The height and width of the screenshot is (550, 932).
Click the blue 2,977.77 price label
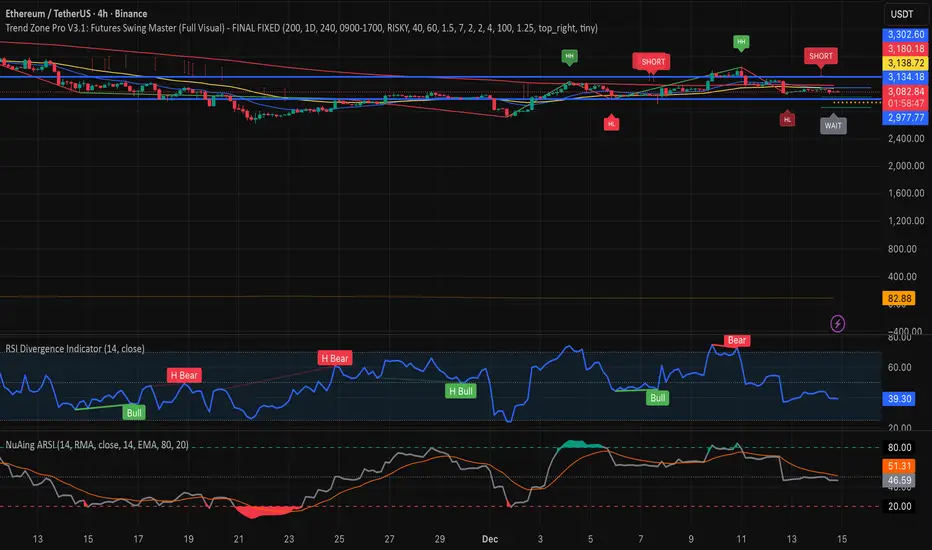point(904,117)
